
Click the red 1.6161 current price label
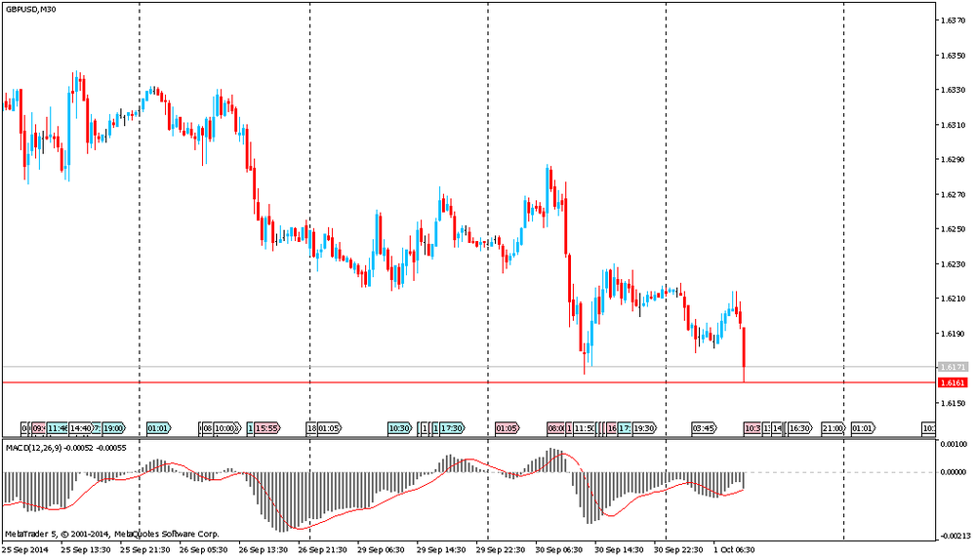point(953,383)
